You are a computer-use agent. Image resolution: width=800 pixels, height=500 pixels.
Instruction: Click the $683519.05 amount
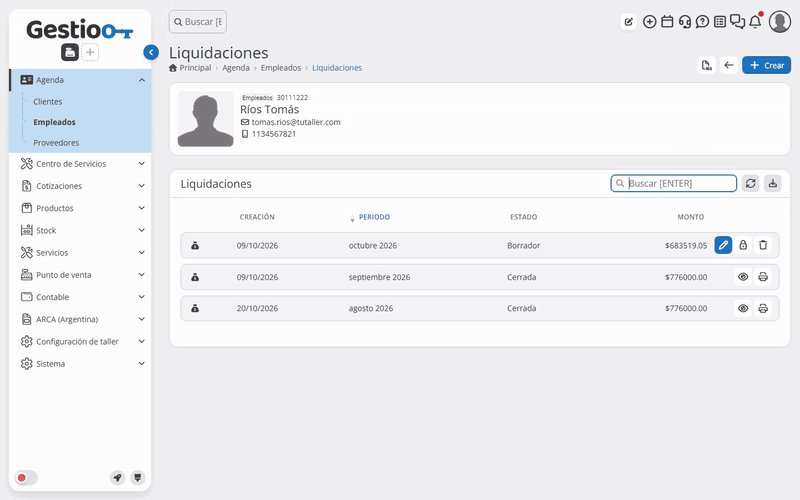click(686, 245)
